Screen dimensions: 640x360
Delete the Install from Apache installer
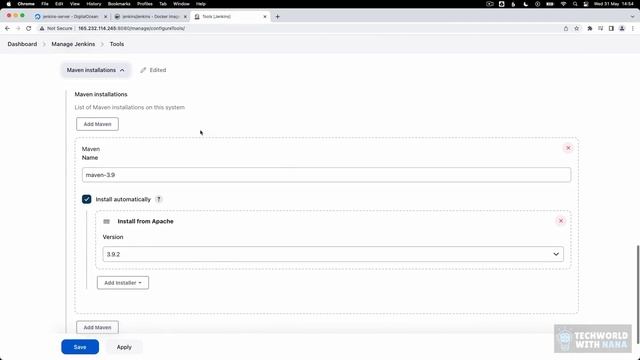click(x=561, y=221)
